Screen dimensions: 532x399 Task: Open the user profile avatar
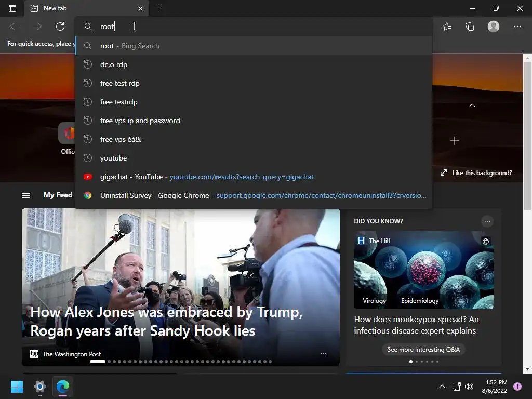(494, 26)
